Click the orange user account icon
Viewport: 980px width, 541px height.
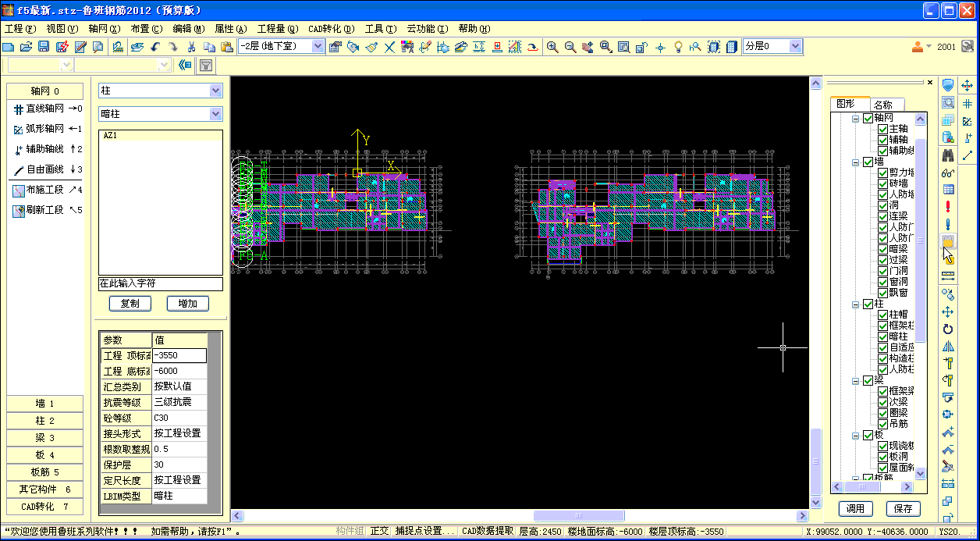918,47
